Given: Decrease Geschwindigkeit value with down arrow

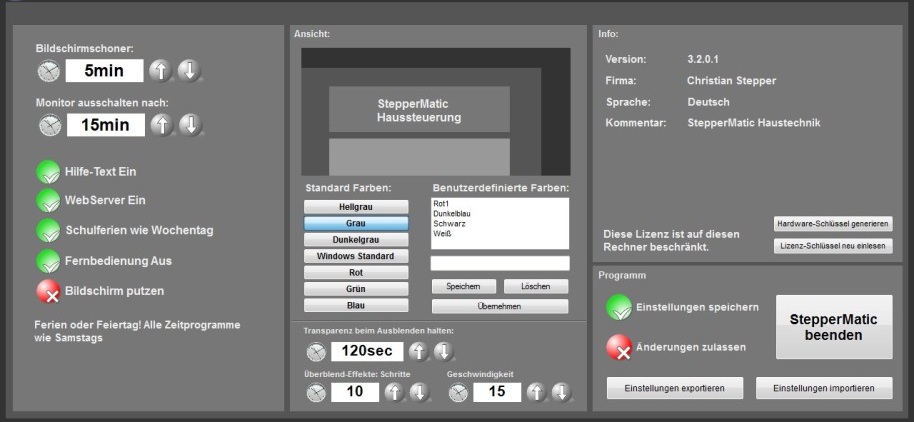Looking at the screenshot, I should [x=560, y=392].
